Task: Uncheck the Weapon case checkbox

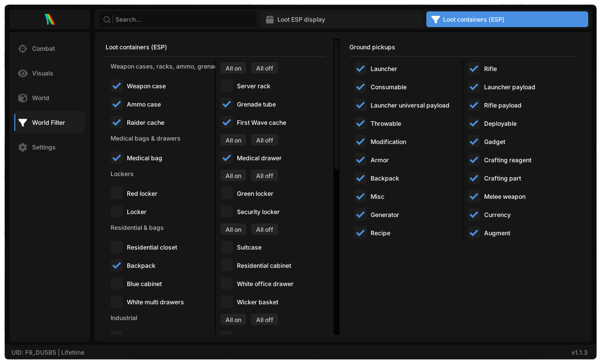Action: 117,86
